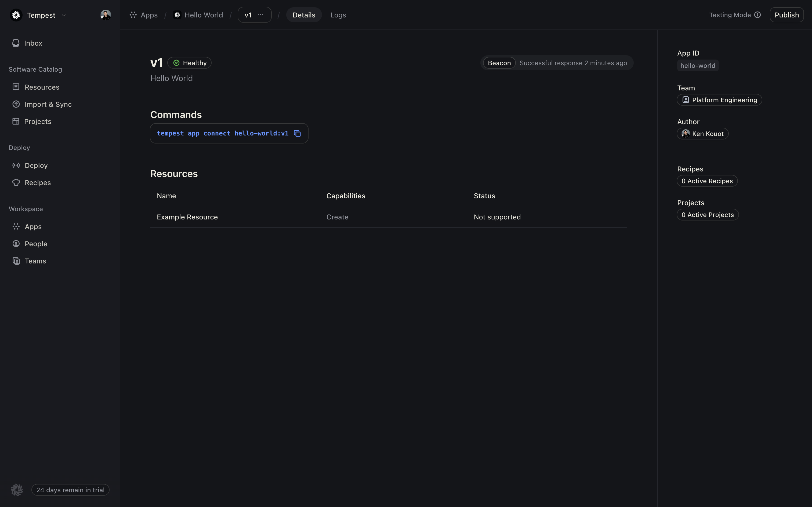
Task: Click the Testing Mode info icon
Action: click(757, 15)
